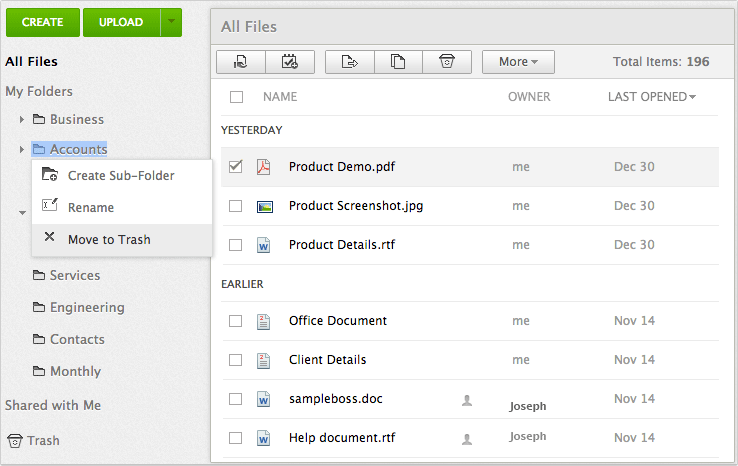Click the image icon beside Product Screenshot.jpg
The width and height of the screenshot is (738, 466).
pyautogui.click(x=264, y=206)
